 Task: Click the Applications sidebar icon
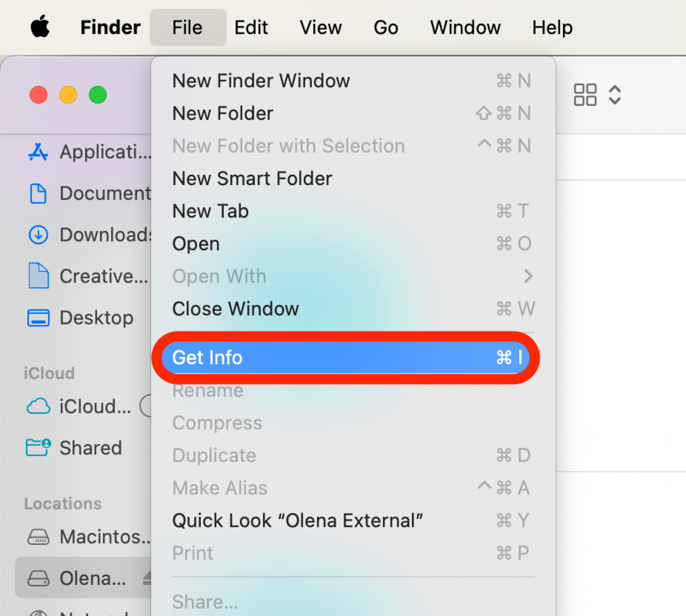38,152
